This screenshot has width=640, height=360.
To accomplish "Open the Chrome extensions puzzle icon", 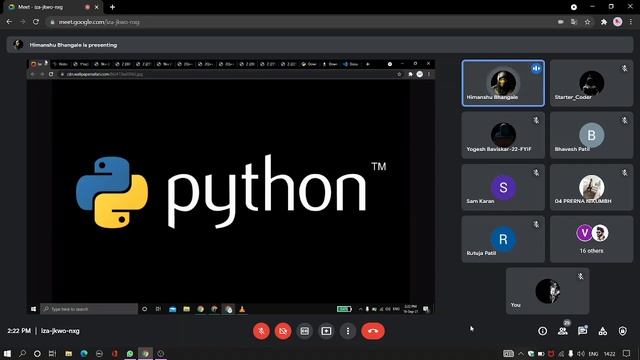I will [x=604, y=22].
